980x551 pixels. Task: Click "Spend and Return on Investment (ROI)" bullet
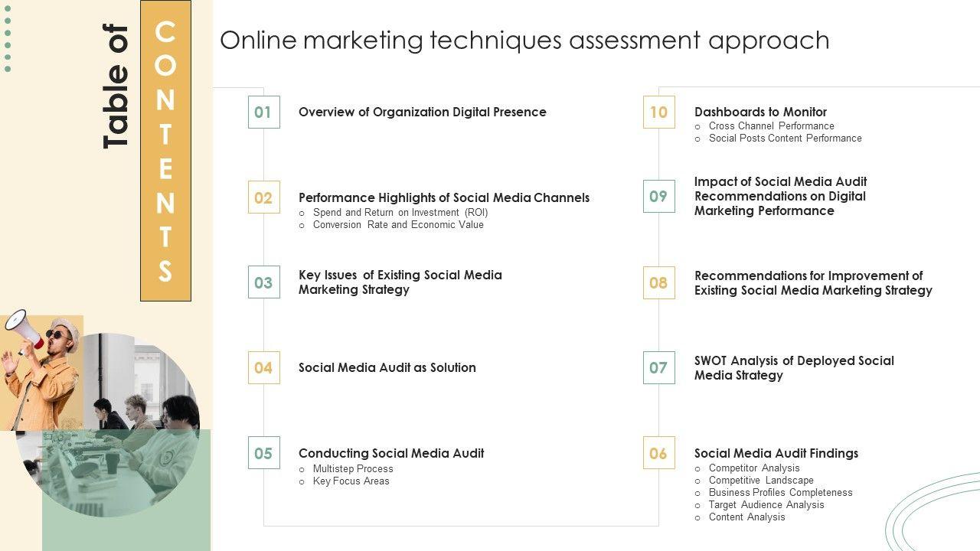click(400, 212)
